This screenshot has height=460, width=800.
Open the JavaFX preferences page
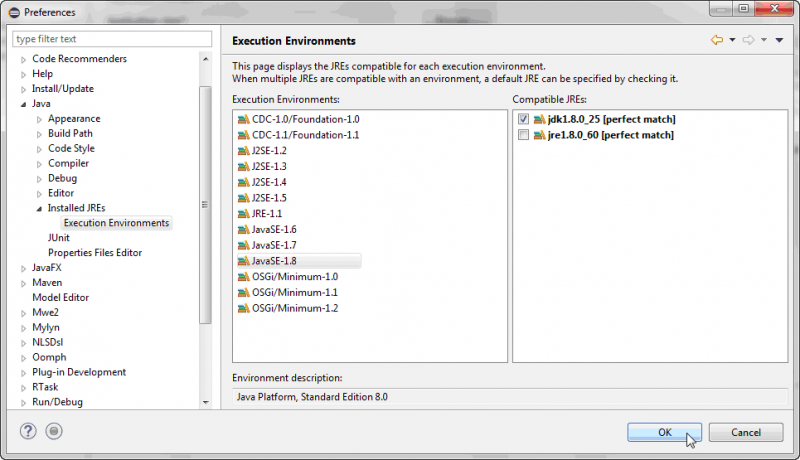click(x=46, y=267)
